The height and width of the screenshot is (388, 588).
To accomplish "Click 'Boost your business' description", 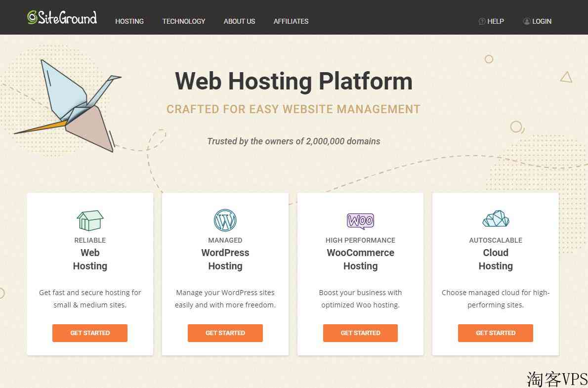I will click(360, 299).
